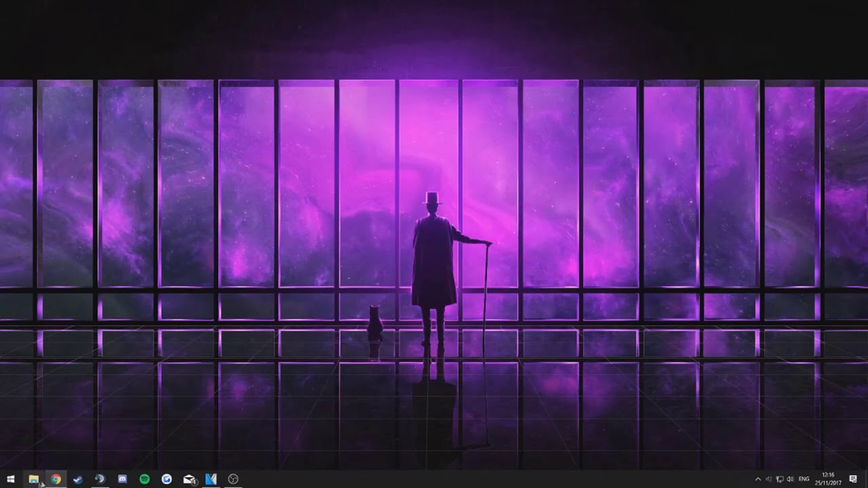This screenshot has height=488, width=868.
Task: Open the Action Center notifications
Action: click(x=853, y=479)
